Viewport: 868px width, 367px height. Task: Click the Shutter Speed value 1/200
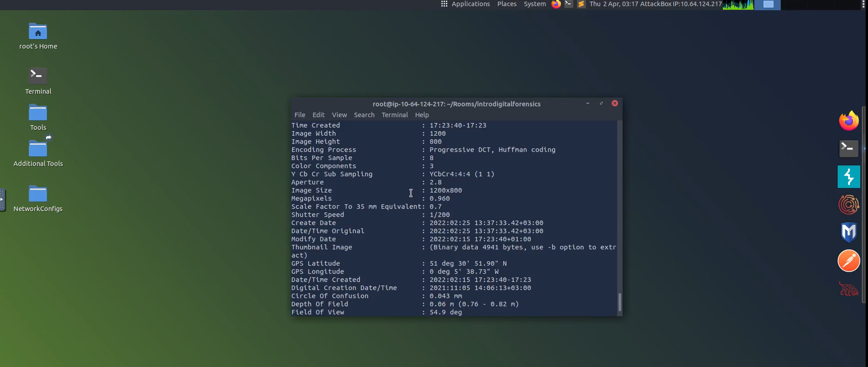click(x=440, y=215)
